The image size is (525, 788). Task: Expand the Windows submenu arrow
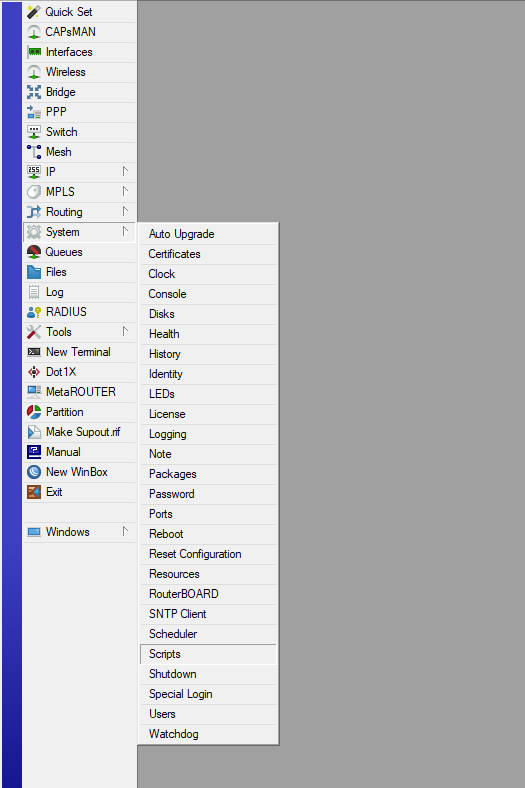point(125,532)
